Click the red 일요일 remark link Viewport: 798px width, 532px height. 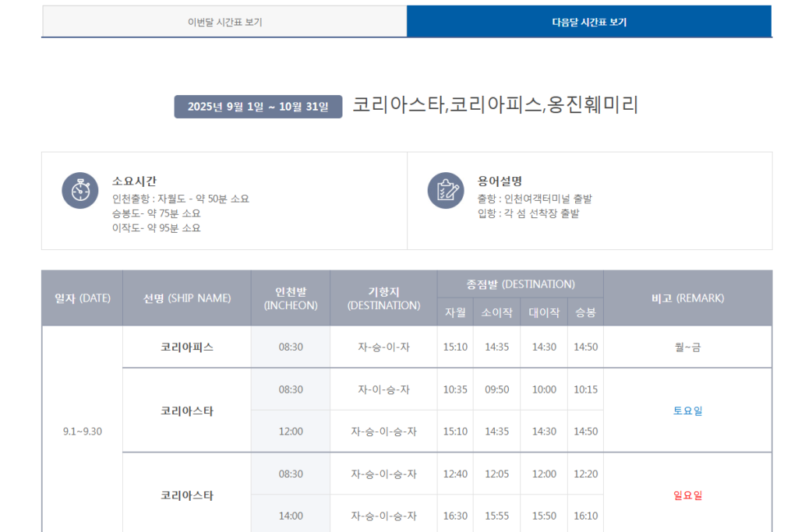pos(687,495)
